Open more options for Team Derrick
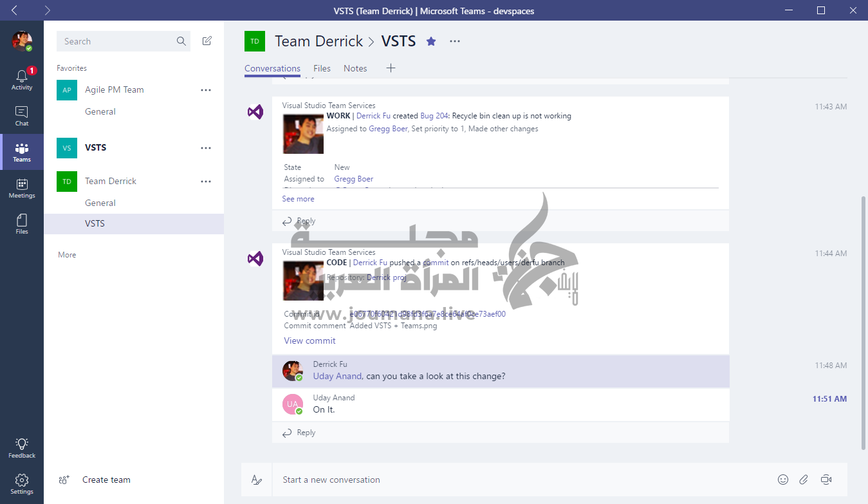 click(206, 182)
